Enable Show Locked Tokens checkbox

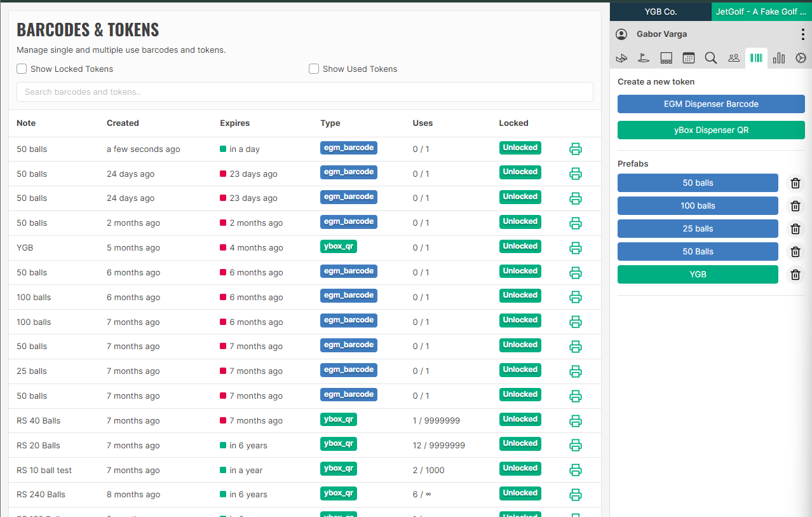(22, 69)
